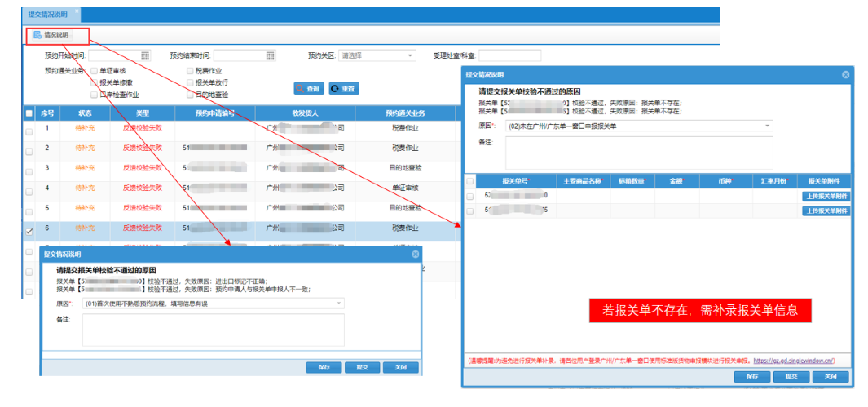Tick the 报关单放行 checkbox
This screenshot has height=407, width=868.
coord(191,82)
